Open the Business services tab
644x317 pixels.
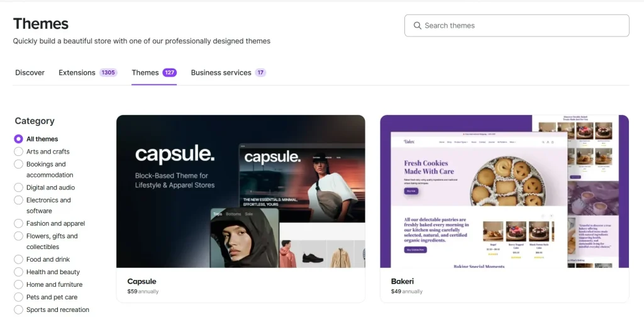221,73
